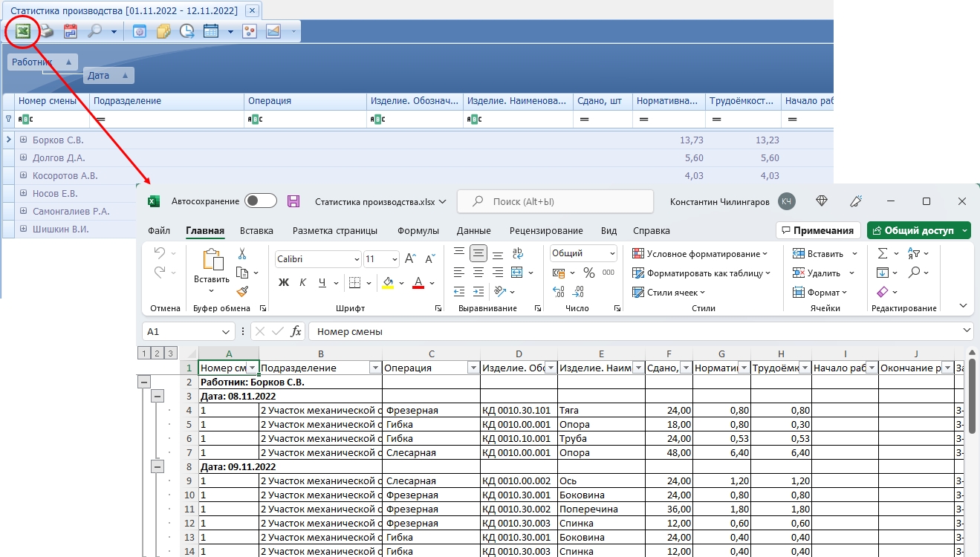Click the AutoSum sigma icon

(883, 253)
